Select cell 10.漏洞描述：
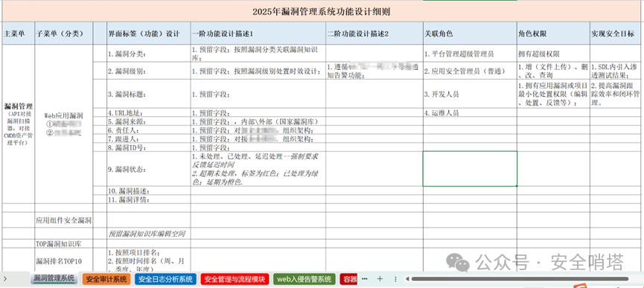This screenshot has width=644, height=288. coord(149,191)
